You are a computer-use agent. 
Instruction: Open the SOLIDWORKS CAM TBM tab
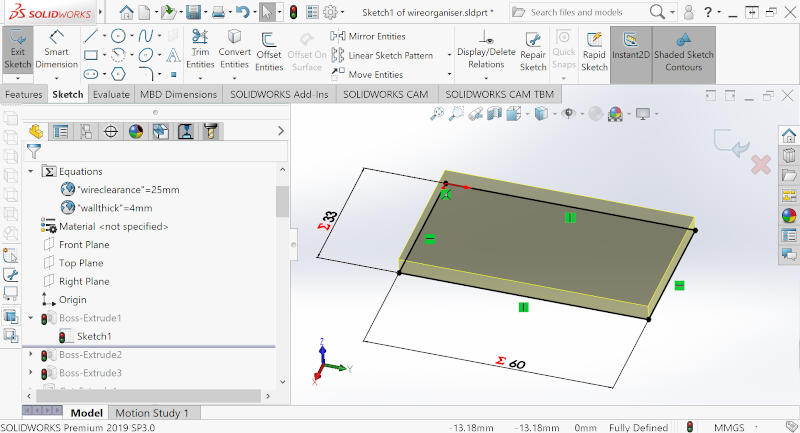click(499, 94)
